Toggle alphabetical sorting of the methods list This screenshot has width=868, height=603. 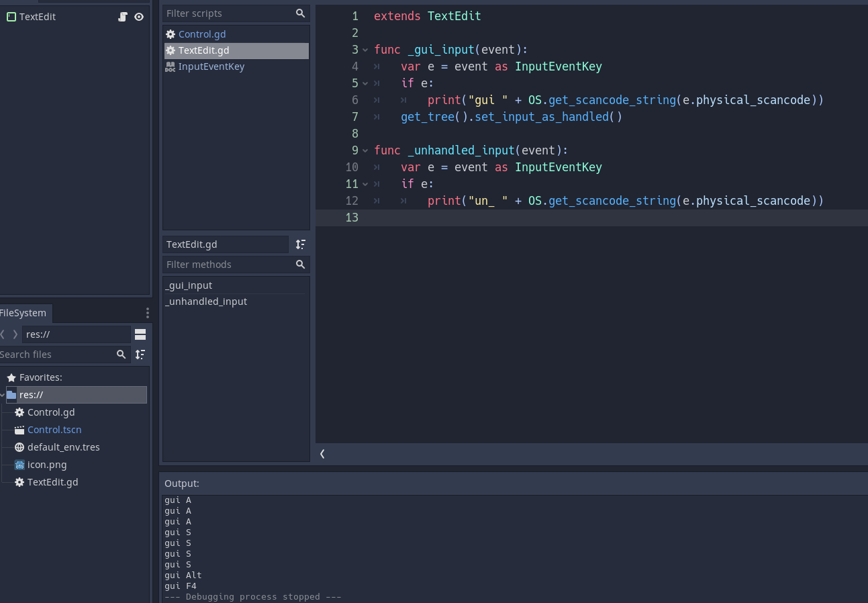coord(301,244)
